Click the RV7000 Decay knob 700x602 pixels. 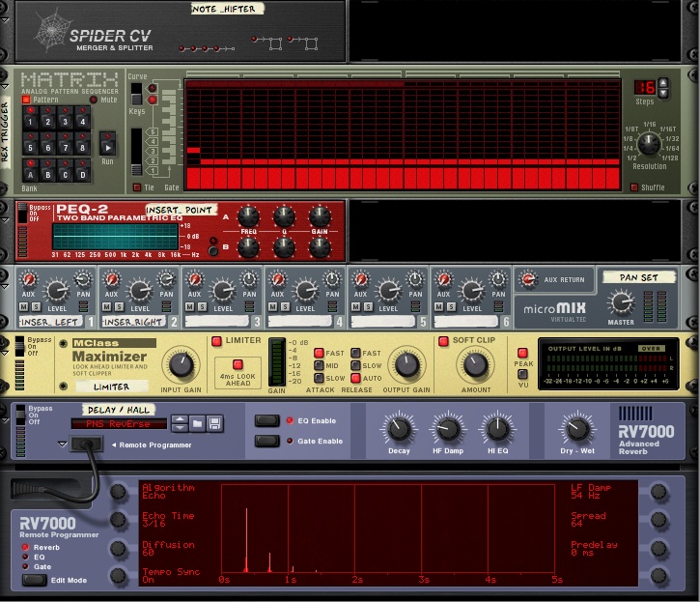point(399,429)
